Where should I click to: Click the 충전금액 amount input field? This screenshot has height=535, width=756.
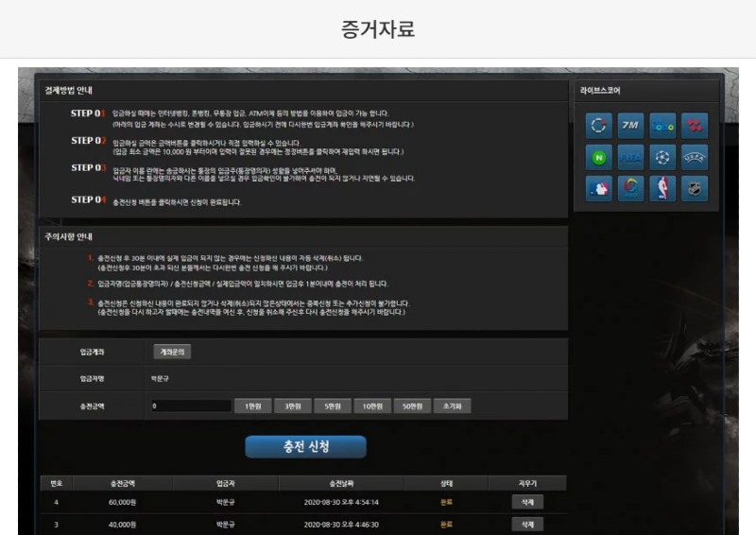click(x=191, y=406)
